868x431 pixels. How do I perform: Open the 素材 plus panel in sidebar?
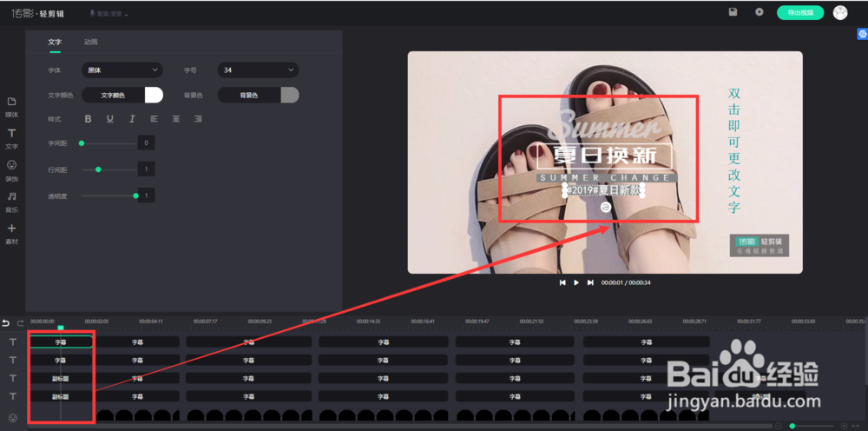click(x=11, y=233)
